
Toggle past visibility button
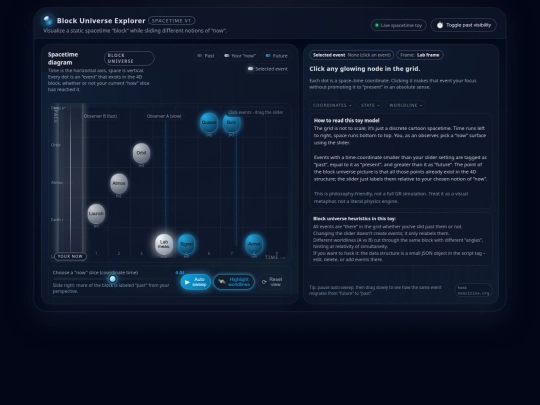pyautogui.click(x=464, y=25)
